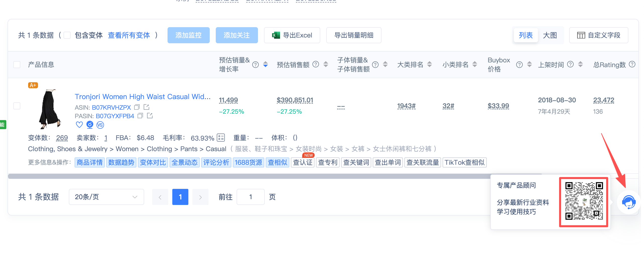Open 数据趋势 for the product
644x255 pixels.
click(121, 162)
